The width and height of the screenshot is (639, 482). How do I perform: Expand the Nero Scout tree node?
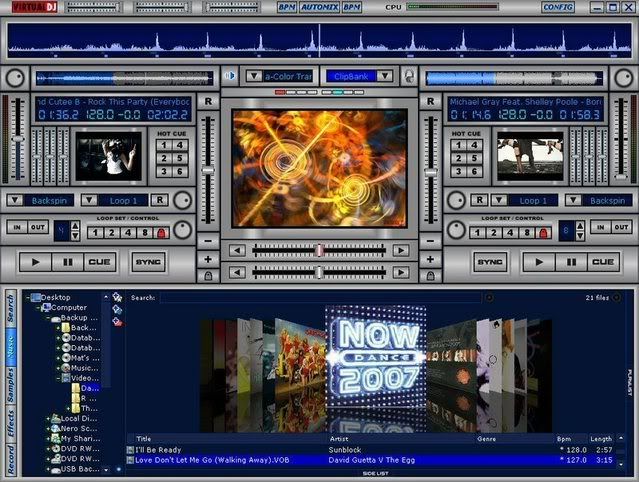pos(48,429)
